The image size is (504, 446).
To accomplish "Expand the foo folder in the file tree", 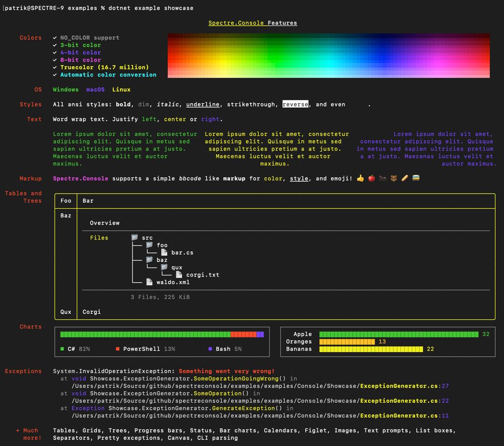I will [x=149, y=245].
